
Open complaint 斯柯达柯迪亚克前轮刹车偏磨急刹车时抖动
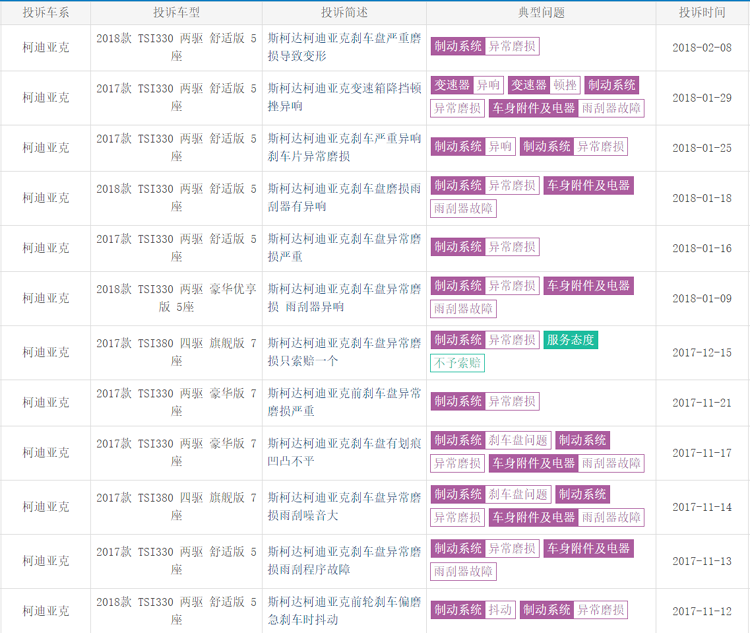[344, 611]
